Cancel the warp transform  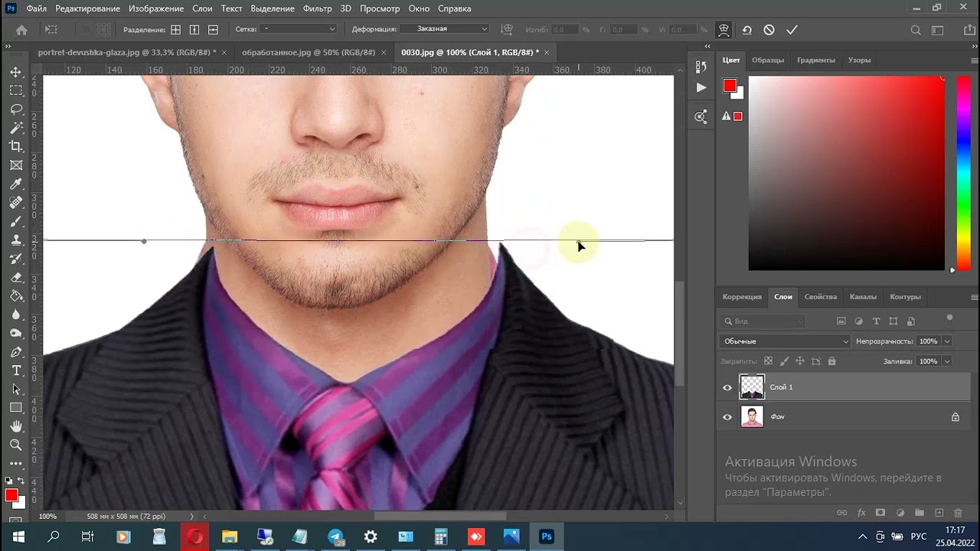769,30
